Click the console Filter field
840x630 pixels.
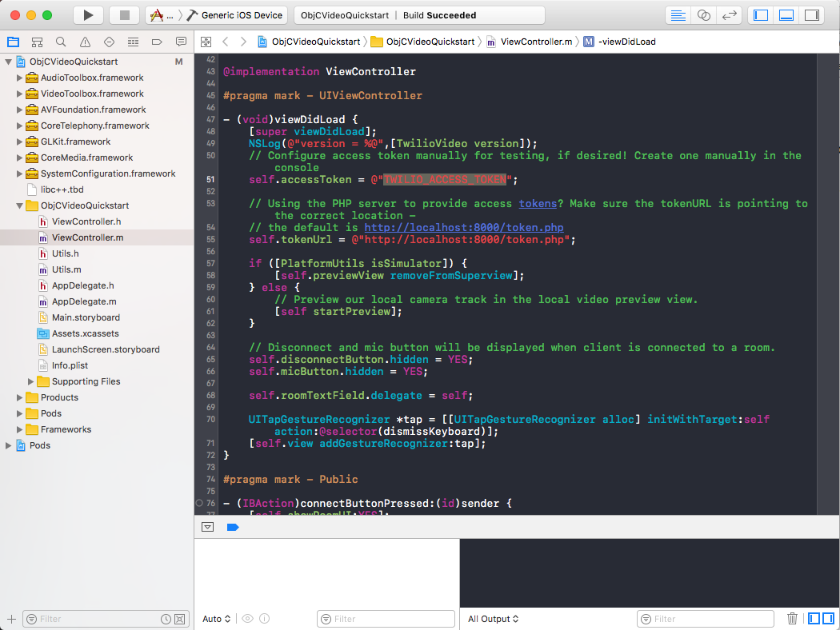706,619
